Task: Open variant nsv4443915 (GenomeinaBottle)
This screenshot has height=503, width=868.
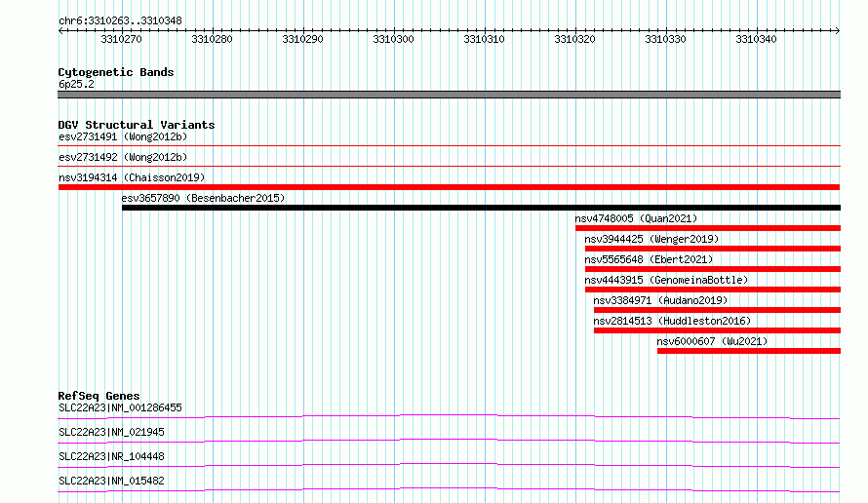Action: pos(666,280)
